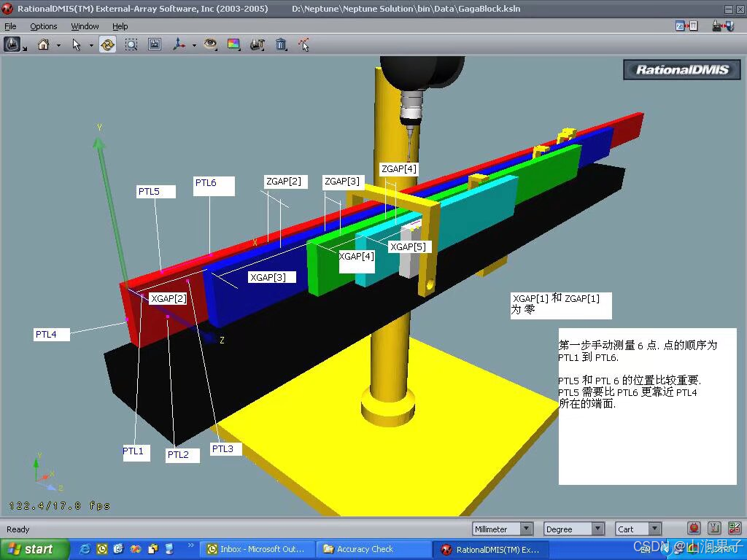Image resolution: width=747 pixels, height=560 pixels.
Task: Click the report windows link icon
Action: coord(686,26)
